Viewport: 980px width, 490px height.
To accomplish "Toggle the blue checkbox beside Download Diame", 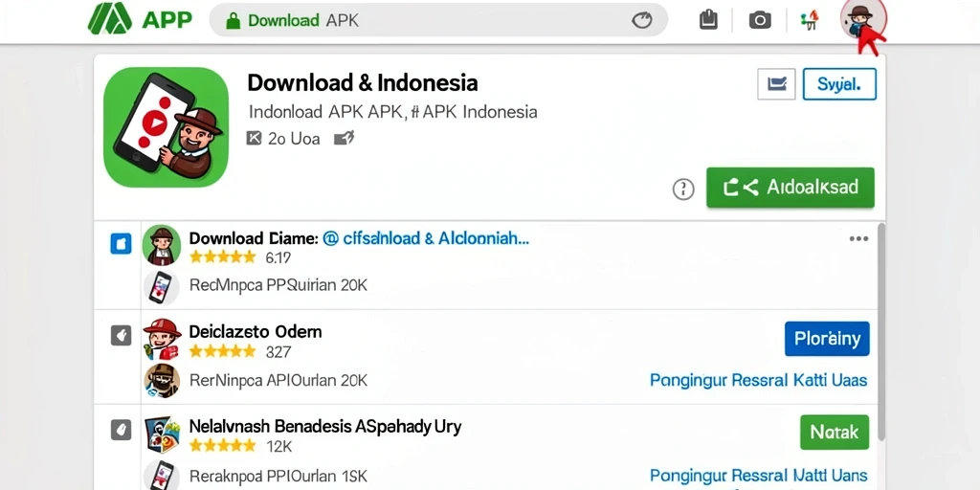I will tap(121, 243).
